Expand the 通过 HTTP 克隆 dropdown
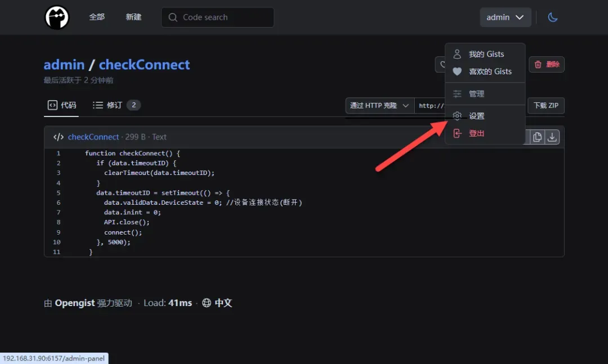The width and height of the screenshot is (608, 364). 379,105
